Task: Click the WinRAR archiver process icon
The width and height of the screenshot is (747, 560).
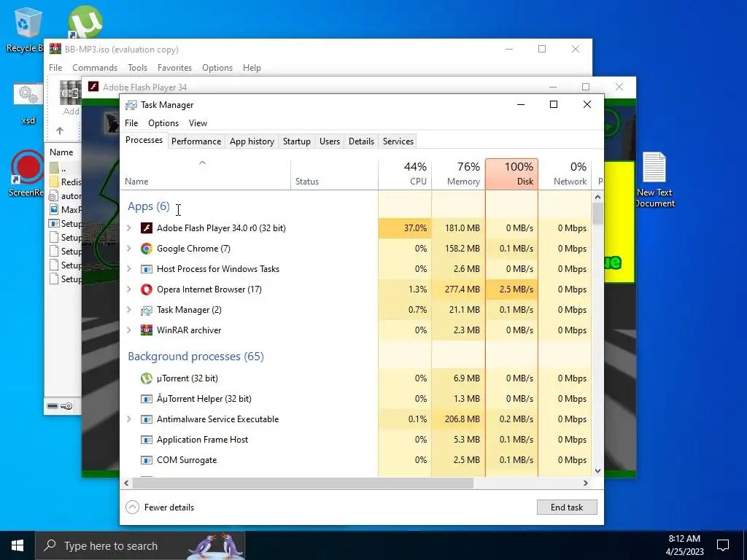Action: (146, 330)
